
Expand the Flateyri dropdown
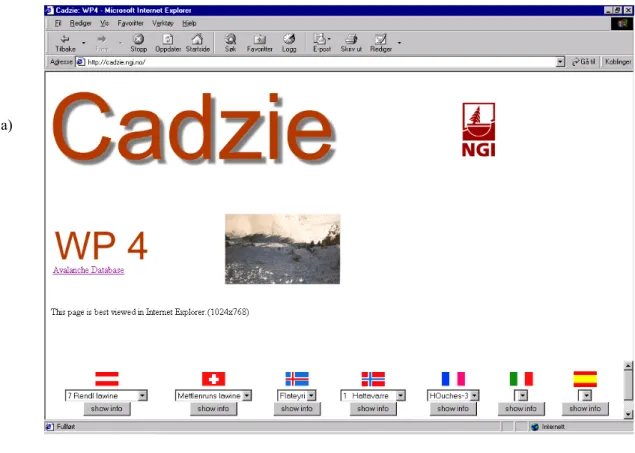[311, 396]
